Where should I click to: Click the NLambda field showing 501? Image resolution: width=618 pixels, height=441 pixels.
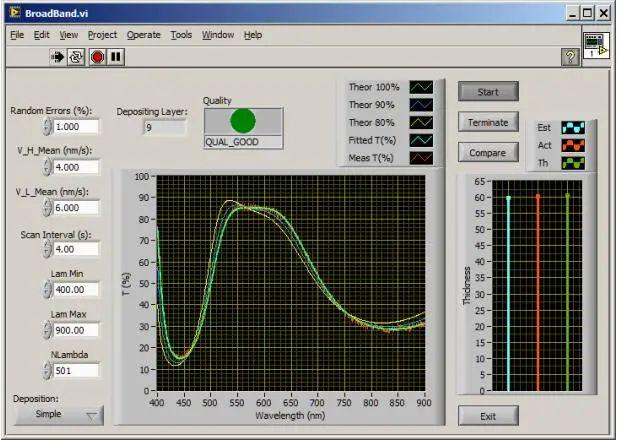76,371
